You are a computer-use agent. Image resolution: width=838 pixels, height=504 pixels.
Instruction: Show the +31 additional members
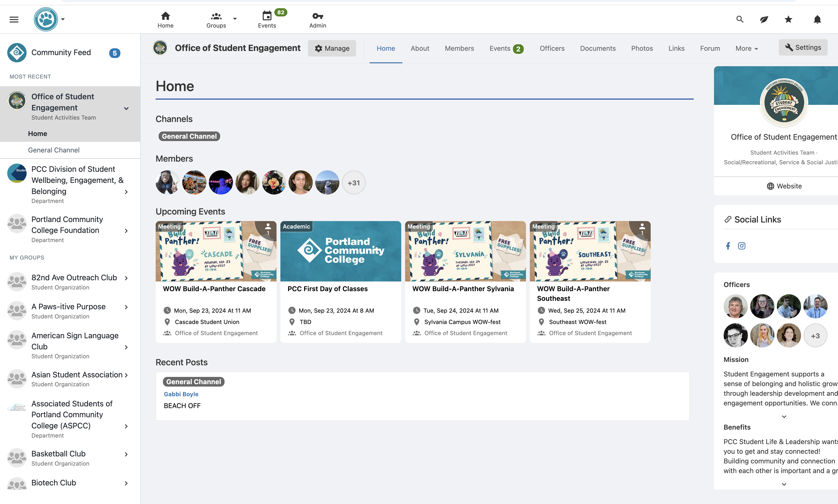(354, 182)
